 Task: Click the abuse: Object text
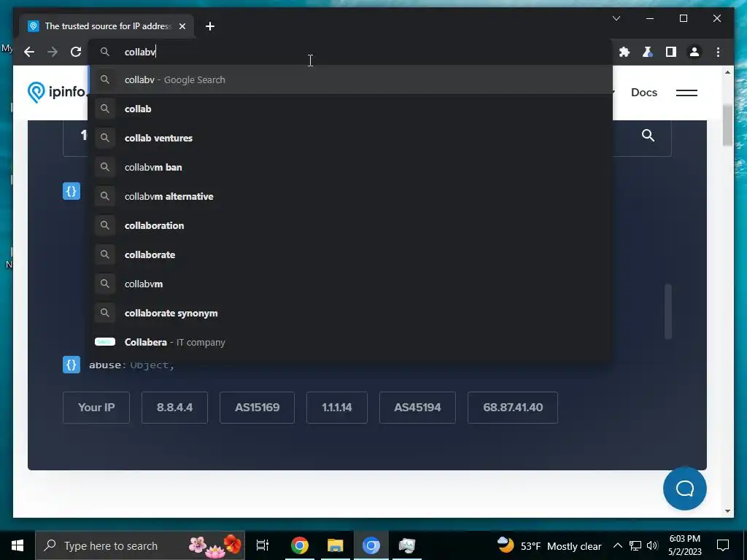(131, 365)
